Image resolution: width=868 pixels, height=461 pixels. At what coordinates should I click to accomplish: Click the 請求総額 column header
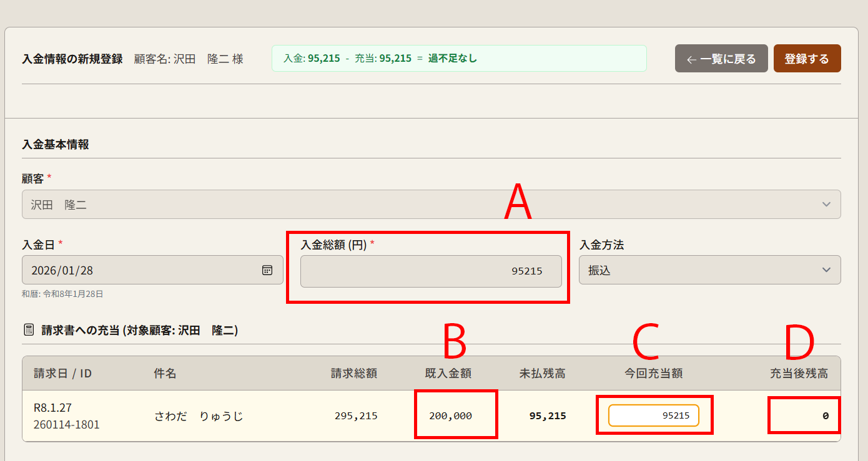coord(353,374)
